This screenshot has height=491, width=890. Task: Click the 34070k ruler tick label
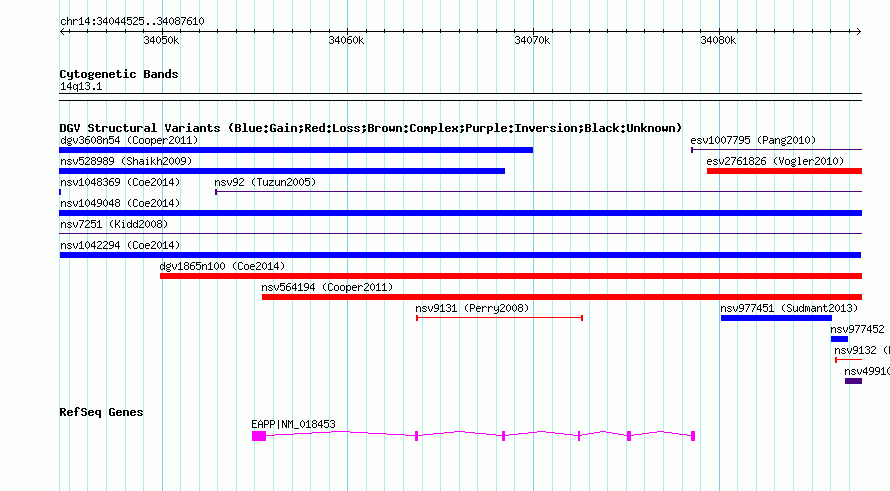coord(532,40)
